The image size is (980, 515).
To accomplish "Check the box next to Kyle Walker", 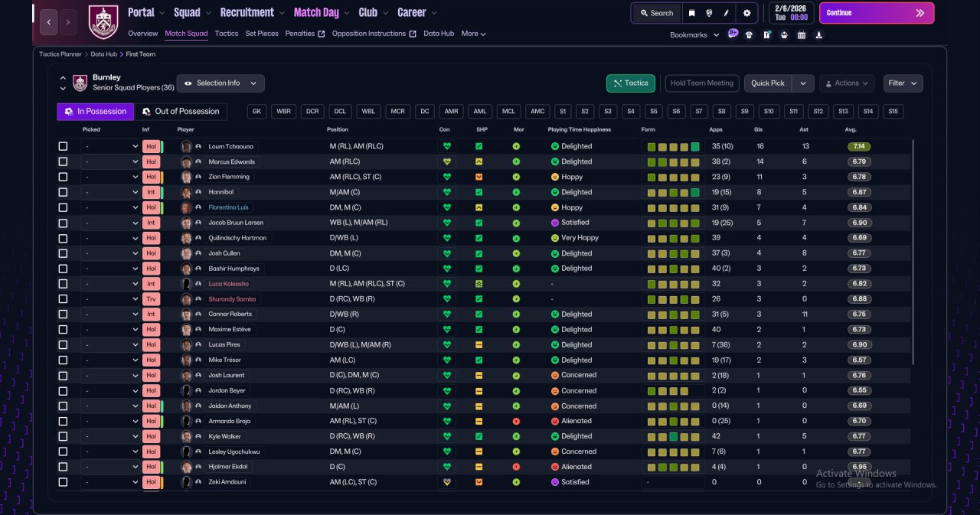I will (x=63, y=436).
